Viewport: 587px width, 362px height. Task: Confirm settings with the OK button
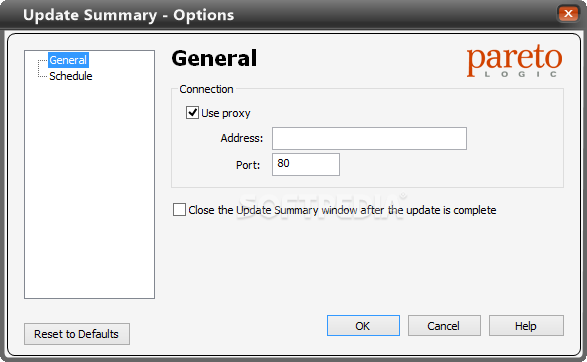click(x=363, y=325)
